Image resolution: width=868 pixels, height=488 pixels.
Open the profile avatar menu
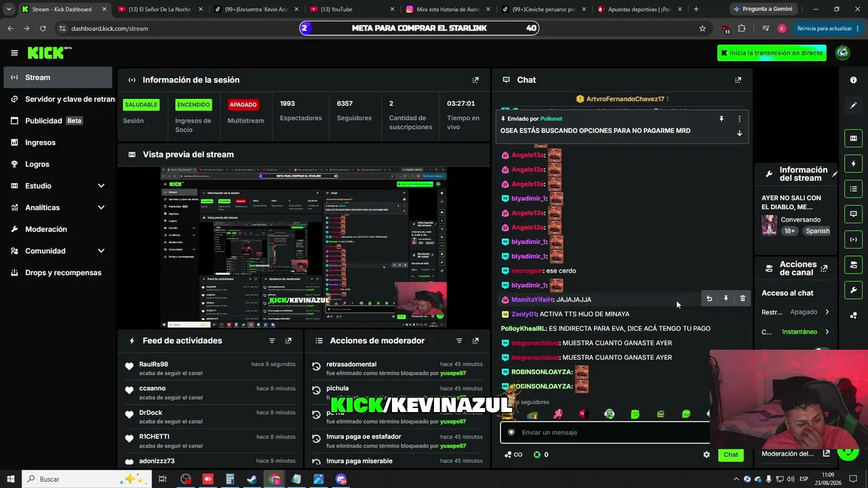pos(842,53)
